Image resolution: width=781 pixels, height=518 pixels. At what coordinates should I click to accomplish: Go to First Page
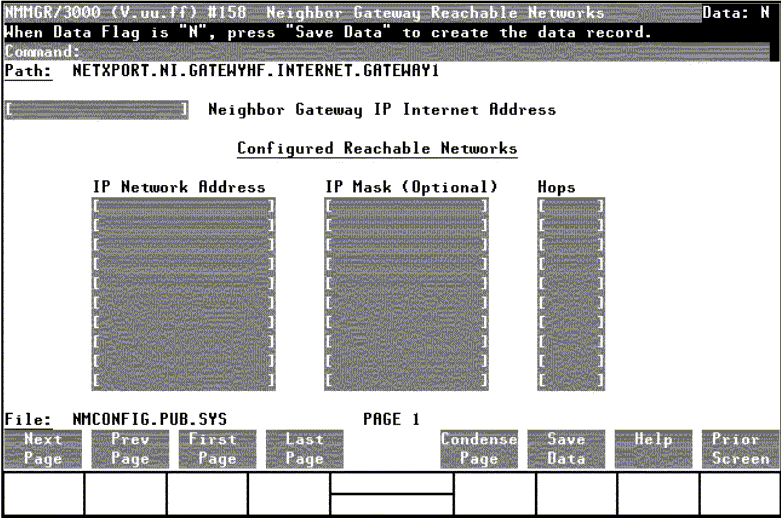coord(217,449)
